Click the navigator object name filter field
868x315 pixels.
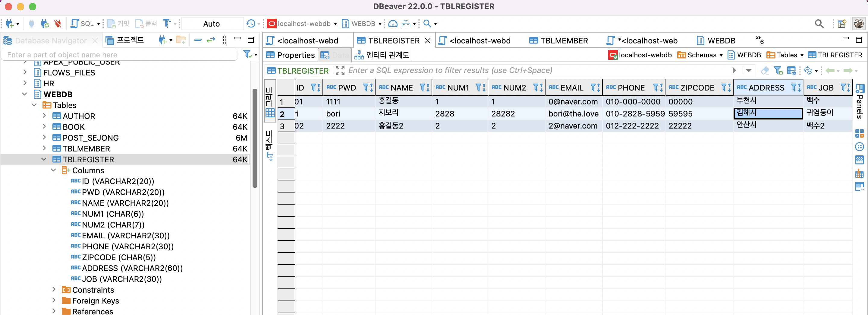pos(120,55)
